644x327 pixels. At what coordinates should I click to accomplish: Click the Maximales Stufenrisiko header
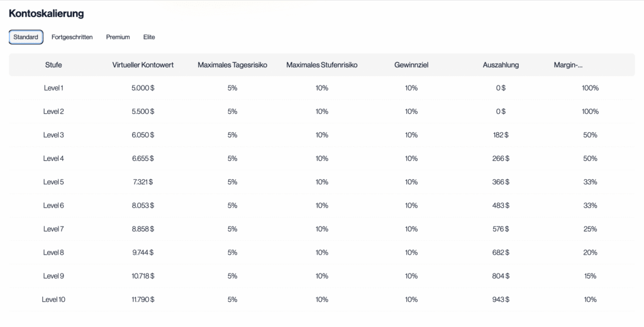pyautogui.click(x=321, y=65)
